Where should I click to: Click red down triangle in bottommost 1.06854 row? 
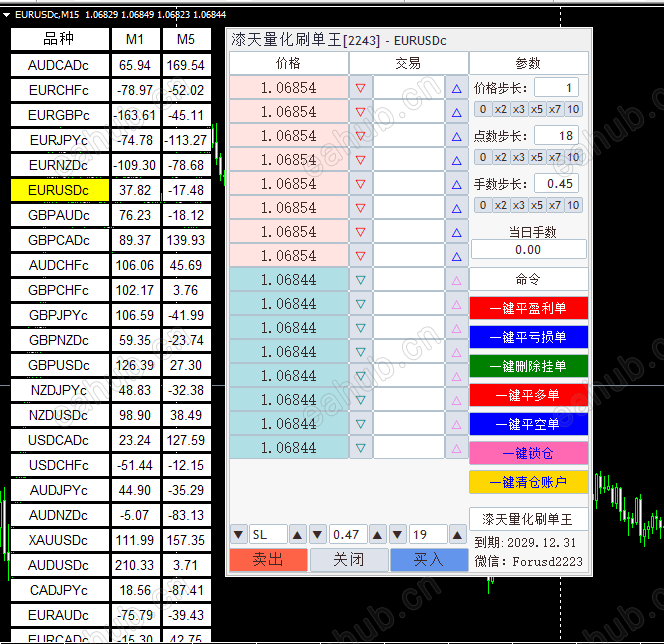coord(360,256)
